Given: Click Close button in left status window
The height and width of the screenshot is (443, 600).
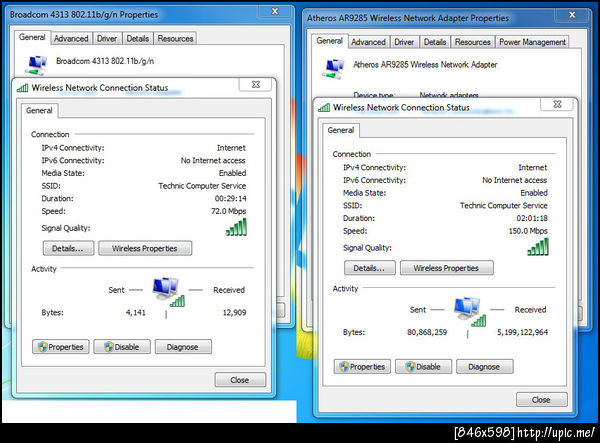Looking at the screenshot, I should (x=240, y=380).
